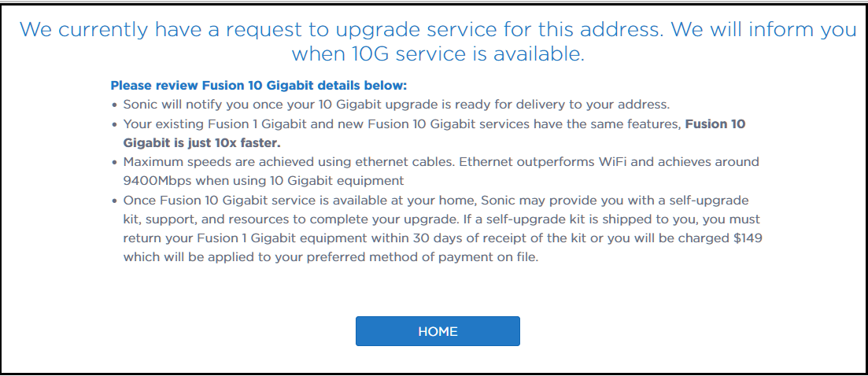Image resolution: width=868 pixels, height=376 pixels.
Task: Click the 'return your Fusion 1 Gigabit equipment' line
Action: coord(443,238)
